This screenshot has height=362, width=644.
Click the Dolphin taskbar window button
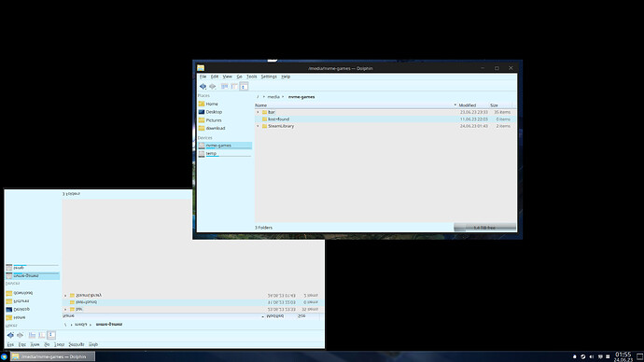[x=52, y=356]
